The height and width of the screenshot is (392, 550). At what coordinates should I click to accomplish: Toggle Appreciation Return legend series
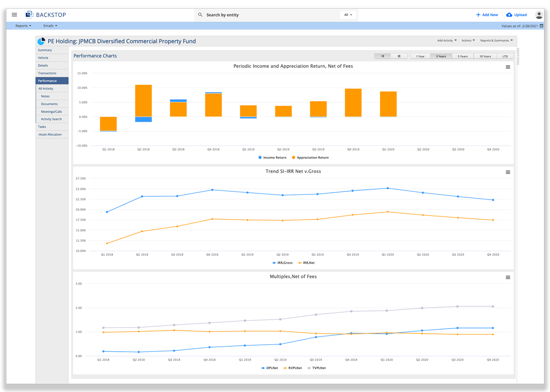tap(310, 157)
